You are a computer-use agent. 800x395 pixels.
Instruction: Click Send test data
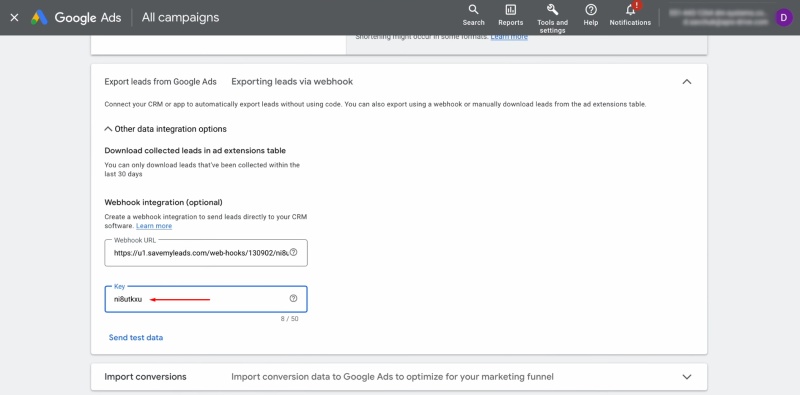click(136, 337)
